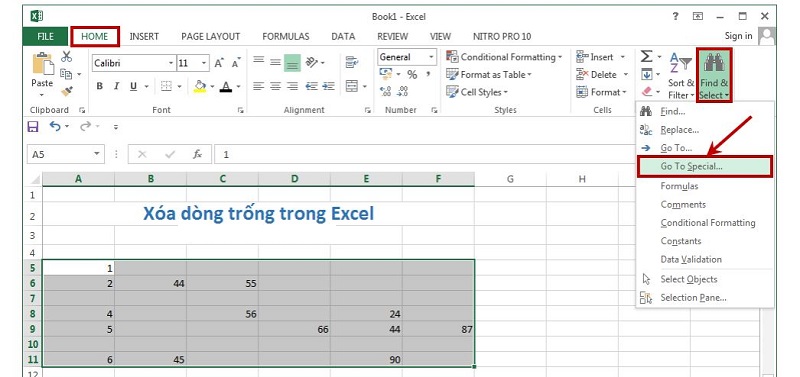800x377 pixels.
Task: Select the Format Painter brush
Action: coord(66,91)
